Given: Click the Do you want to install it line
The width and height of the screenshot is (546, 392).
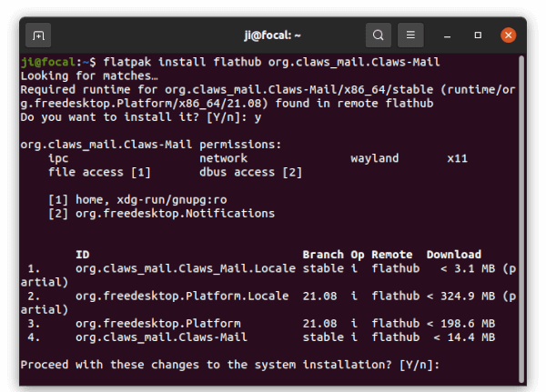Looking at the screenshot, I should (x=141, y=117).
